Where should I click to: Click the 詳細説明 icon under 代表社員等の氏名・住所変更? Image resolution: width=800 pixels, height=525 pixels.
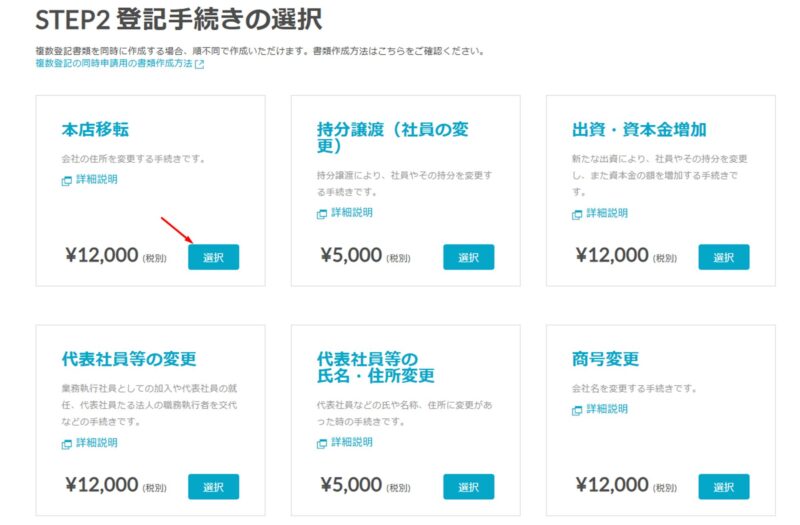point(322,444)
